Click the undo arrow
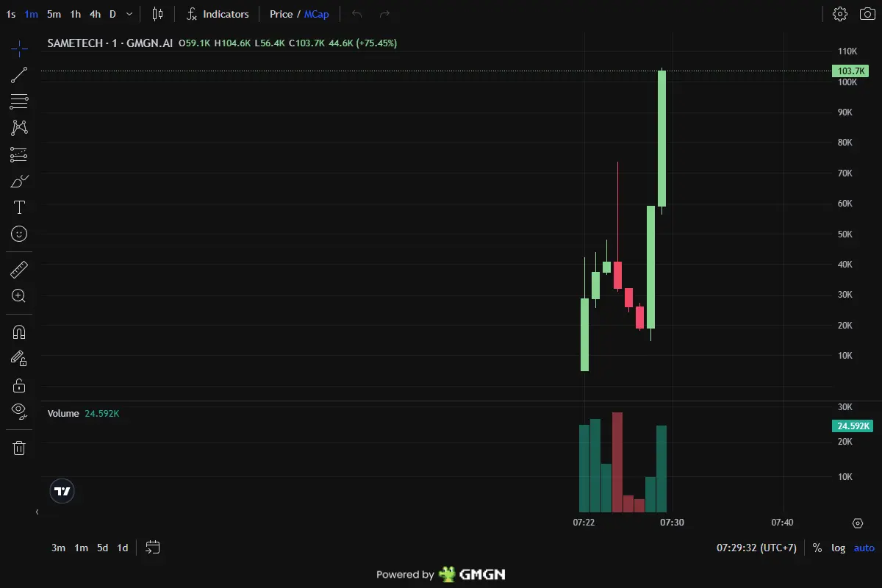 tap(357, 14)
